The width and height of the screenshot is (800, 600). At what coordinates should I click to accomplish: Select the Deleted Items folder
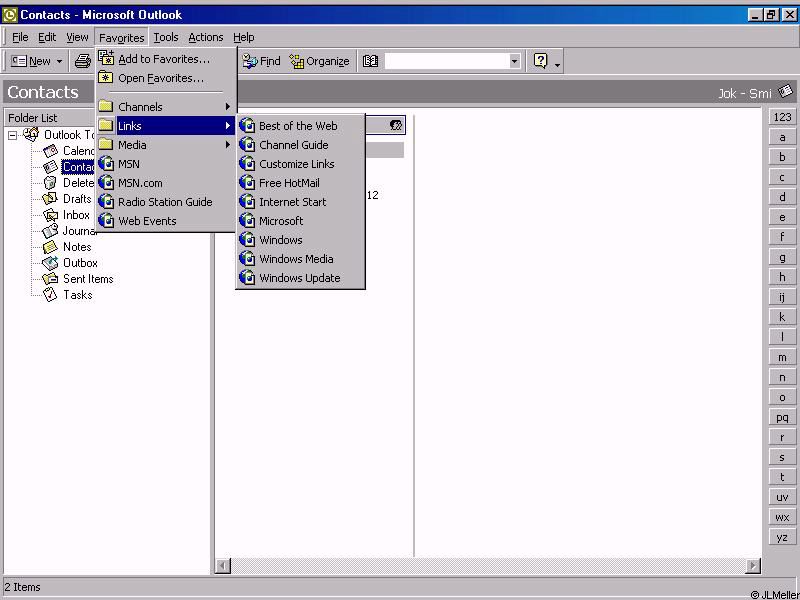pos(68,183)
